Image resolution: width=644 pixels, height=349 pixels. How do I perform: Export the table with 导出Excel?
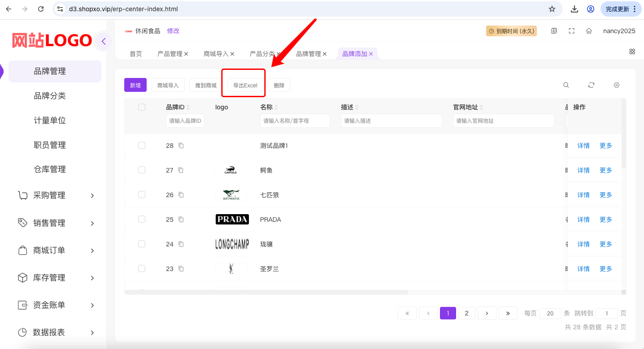(245, 85)
